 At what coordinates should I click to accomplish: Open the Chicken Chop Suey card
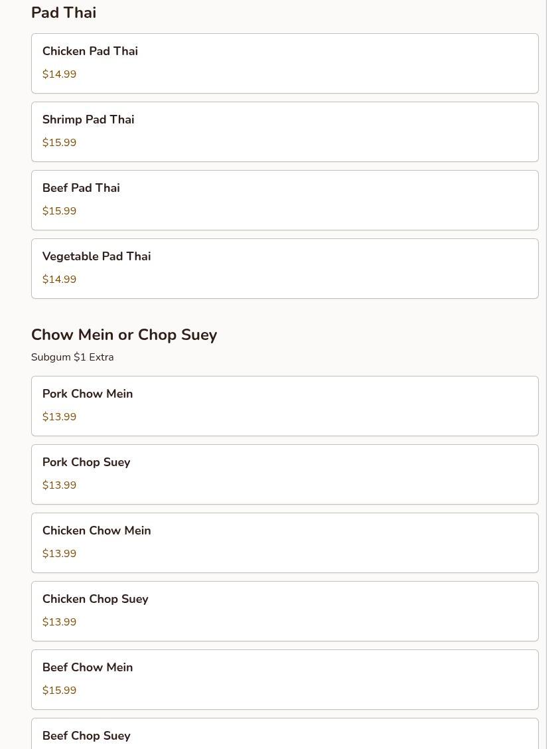(x=285, y=611)
